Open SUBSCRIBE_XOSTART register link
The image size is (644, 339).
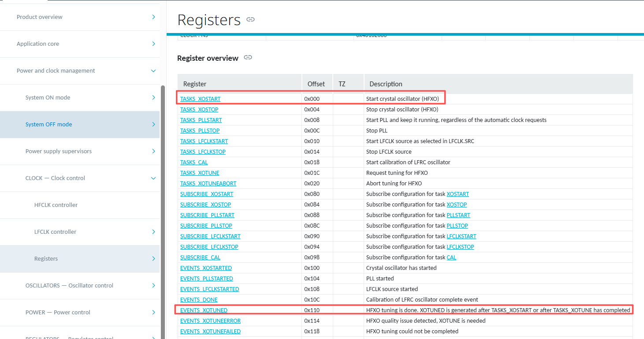[207, 194]
